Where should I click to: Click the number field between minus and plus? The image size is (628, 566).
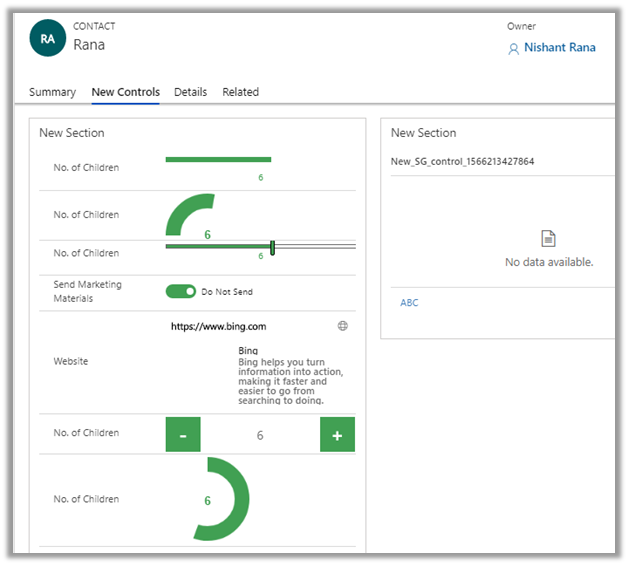pyautogui.click(x=260, y=435)
